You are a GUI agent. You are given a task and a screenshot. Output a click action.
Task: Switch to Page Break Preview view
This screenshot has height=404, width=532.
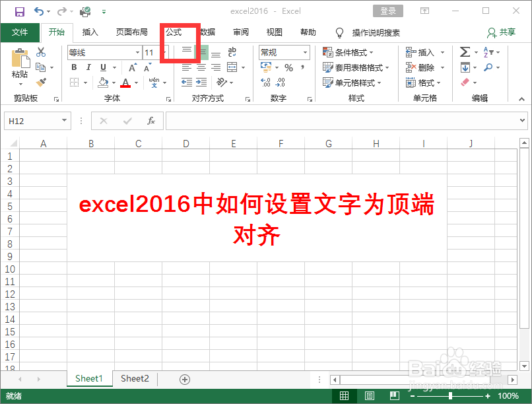coord(395,395)
